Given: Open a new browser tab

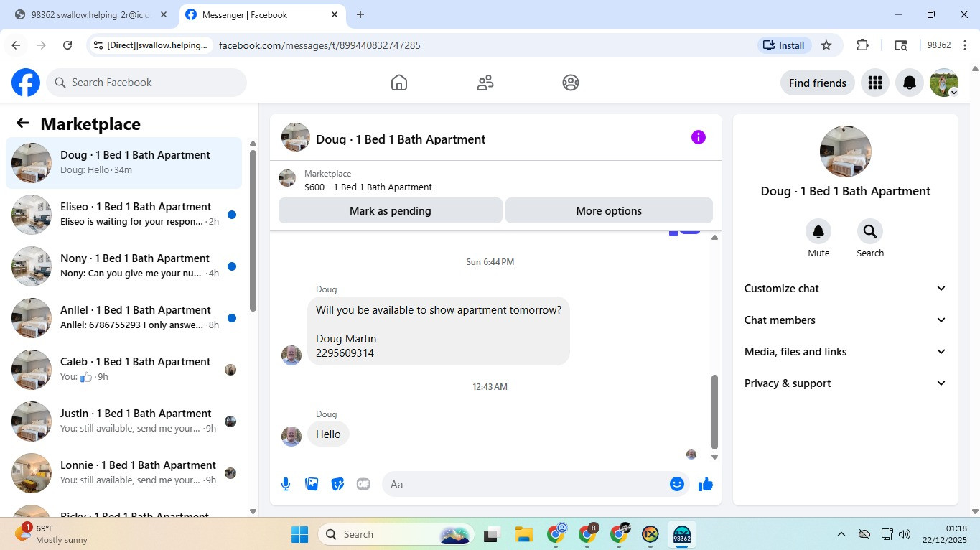Looking at the screenshot, I should [360, 14].
